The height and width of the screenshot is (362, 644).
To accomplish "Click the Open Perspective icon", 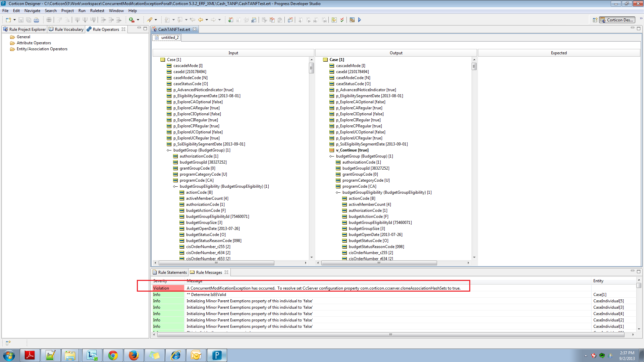I will pos(595,20).
